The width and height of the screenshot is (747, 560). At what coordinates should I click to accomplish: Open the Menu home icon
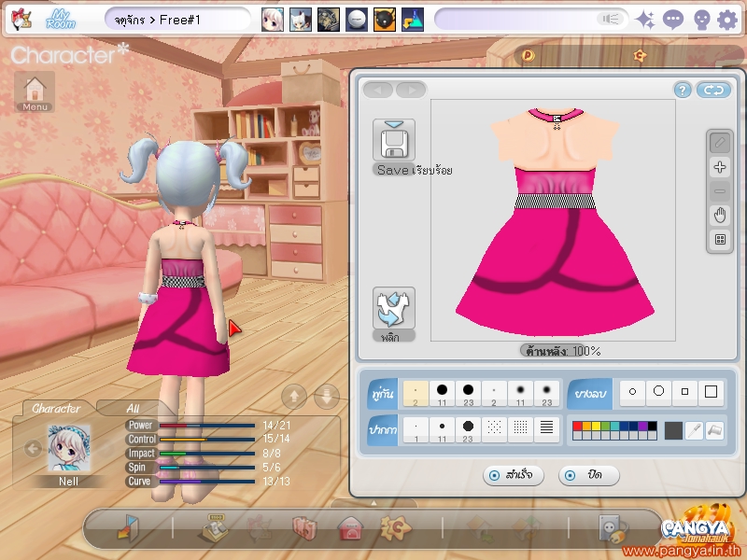(x=35, y=91)
